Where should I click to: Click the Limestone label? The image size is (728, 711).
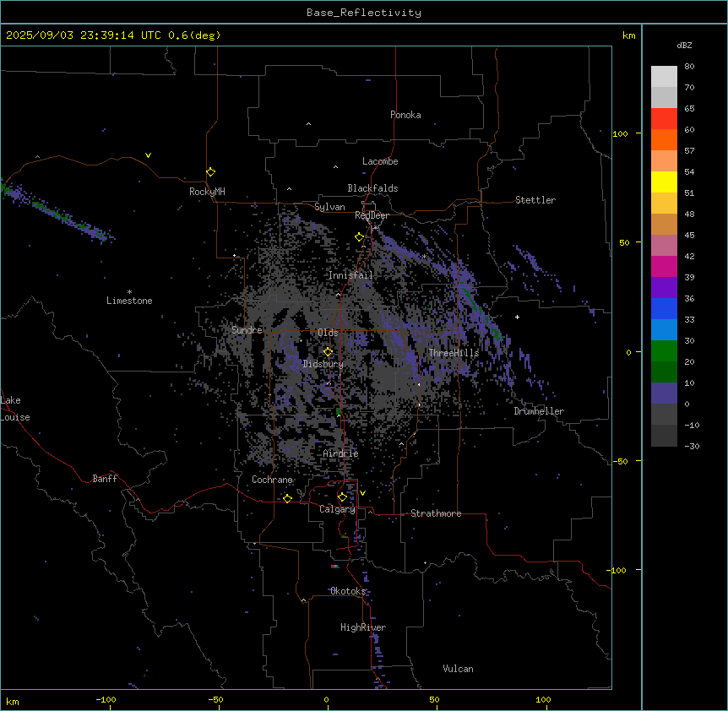coord(129,301)
